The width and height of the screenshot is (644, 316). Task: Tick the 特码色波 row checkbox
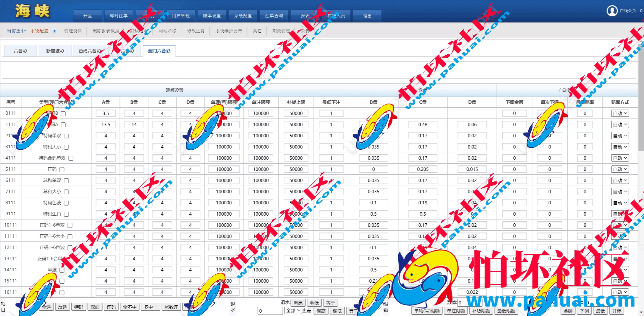click(67, 203)
